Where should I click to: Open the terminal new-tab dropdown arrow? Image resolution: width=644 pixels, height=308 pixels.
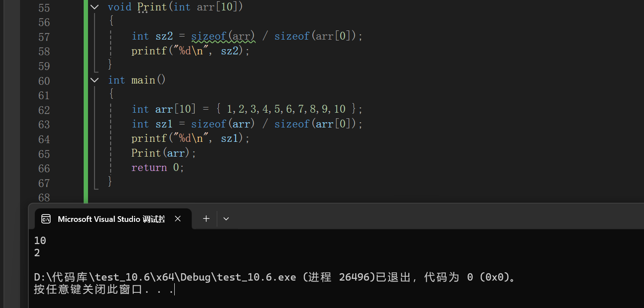(x=226, y=219)
